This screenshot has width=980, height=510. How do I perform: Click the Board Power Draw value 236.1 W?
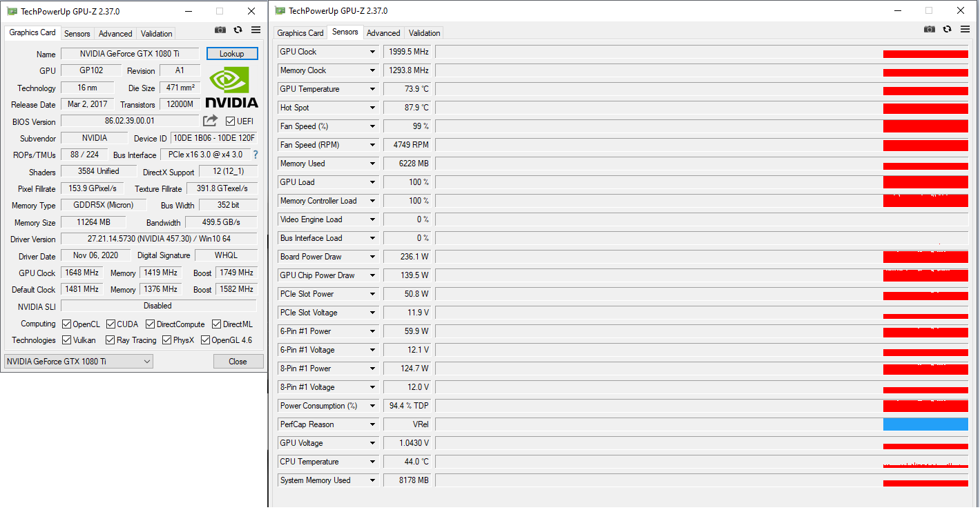click(x=407, y=257)
